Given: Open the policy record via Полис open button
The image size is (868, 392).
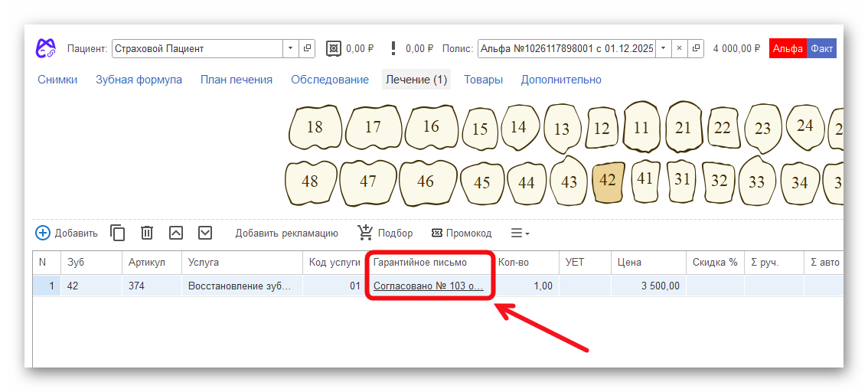Looking at the screenshot, I should (x=696, y=49).
